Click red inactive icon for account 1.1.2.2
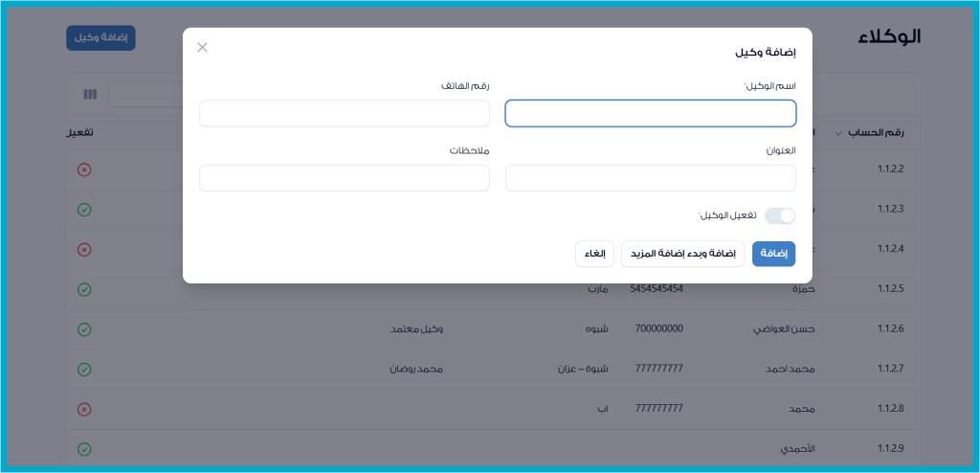The image size is (980, 473). tap(84, 169)
